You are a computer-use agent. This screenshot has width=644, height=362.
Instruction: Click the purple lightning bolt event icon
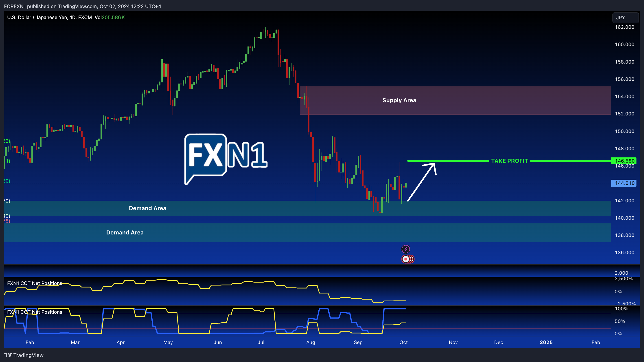click(x=406, y=249)
